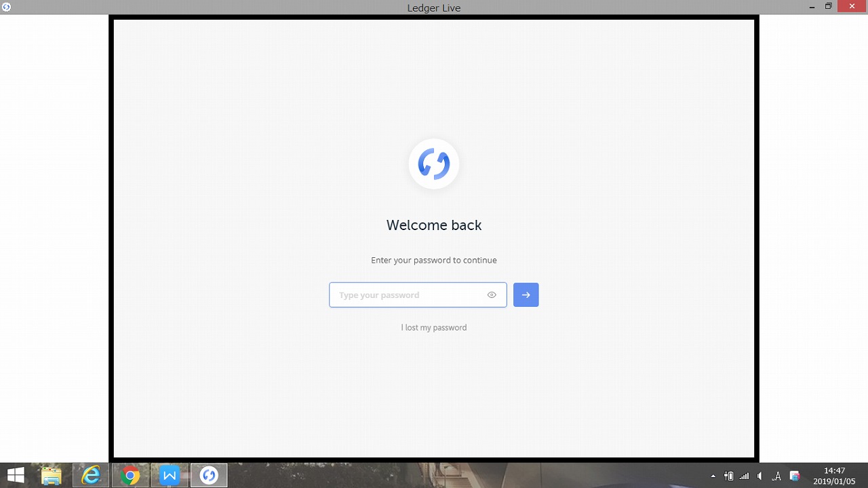Viewport: 868px width, 488px height.
Task: Switch input mode via the IME 'A' indicator
Action: click(777, 476)
